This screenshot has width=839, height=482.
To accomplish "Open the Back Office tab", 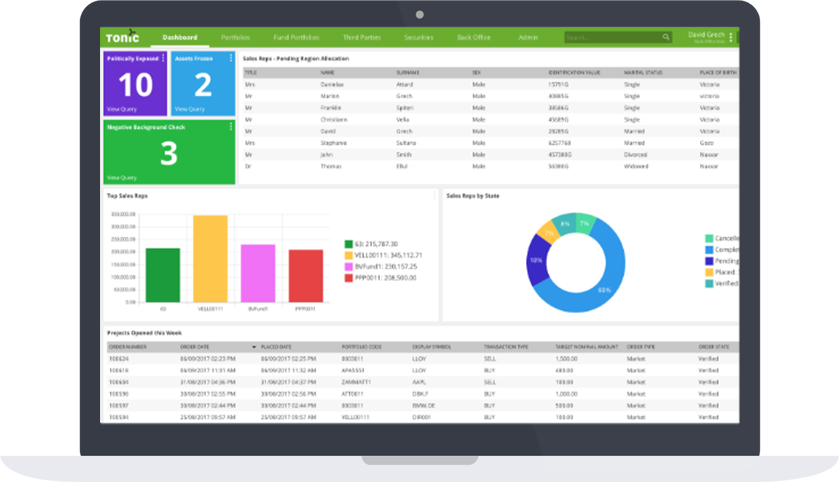I will (473, 37).
